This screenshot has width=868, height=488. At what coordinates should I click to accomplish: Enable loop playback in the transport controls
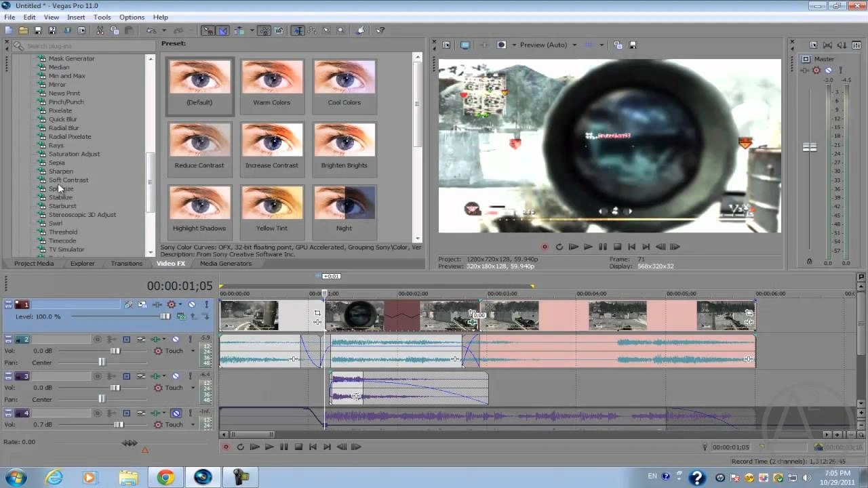pyautogui.click(x=241, y=447)
